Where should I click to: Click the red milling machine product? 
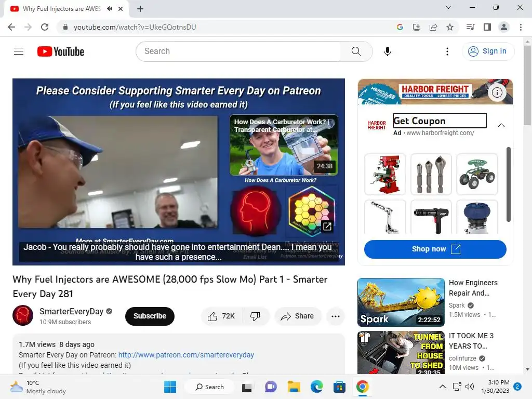[385, 175]
